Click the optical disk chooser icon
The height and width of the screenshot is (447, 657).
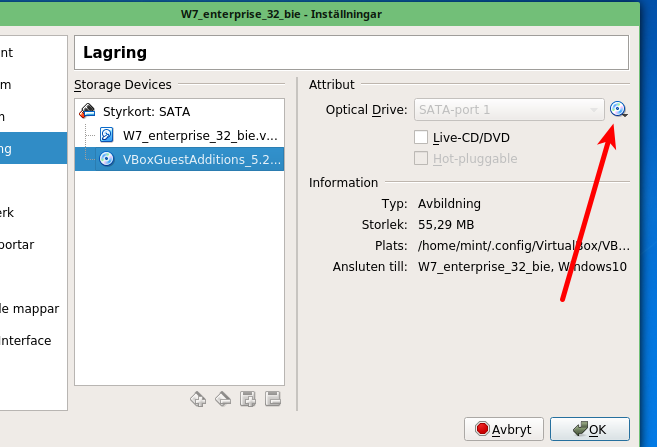pos(618,110)
